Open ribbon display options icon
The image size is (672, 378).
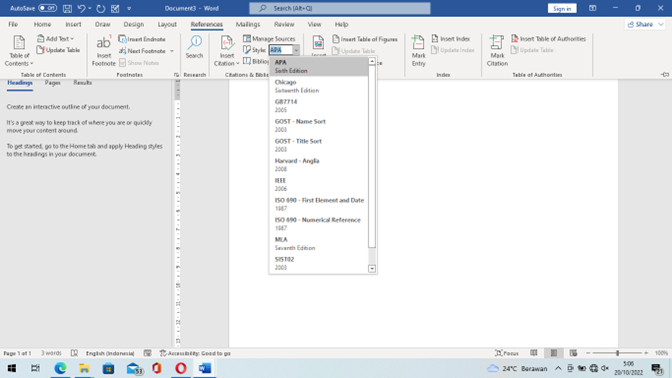(592, 8)
